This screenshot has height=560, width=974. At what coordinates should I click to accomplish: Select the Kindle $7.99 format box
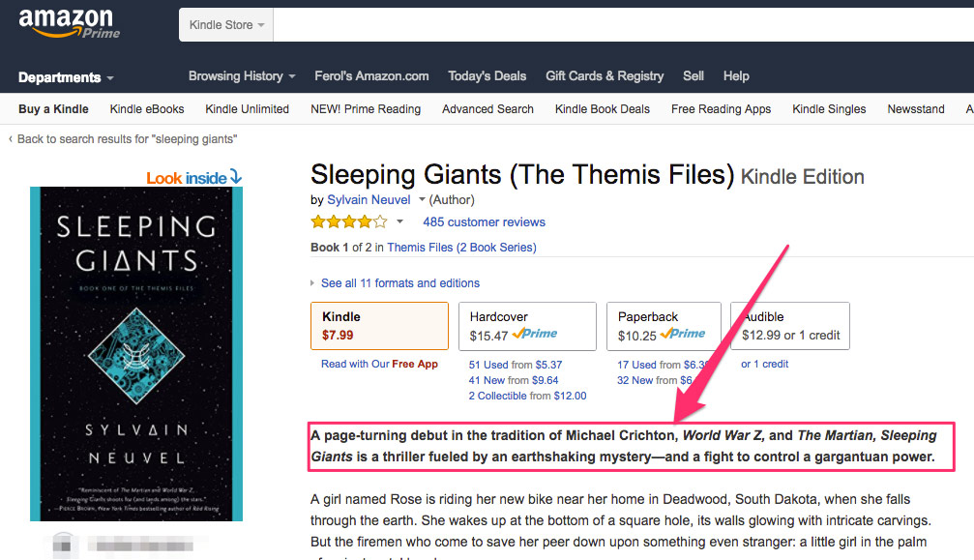[x=379, y=326]
